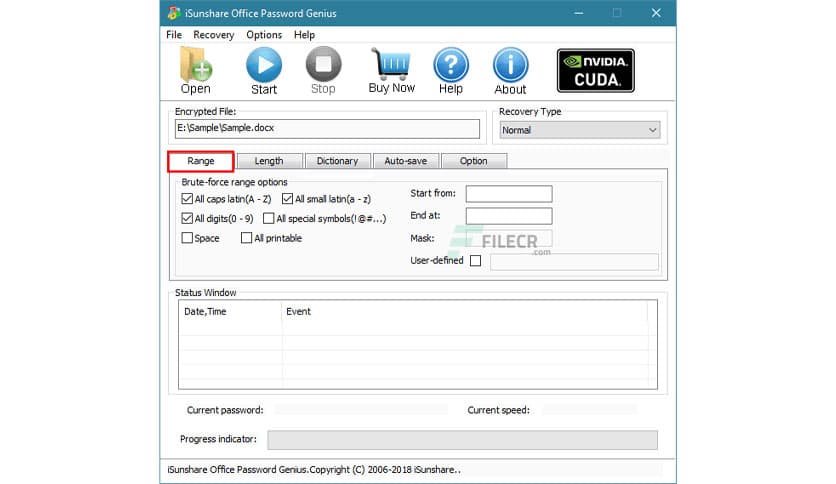836x484 pixels.
Task: Switch to the Length tab
Action: coord(269,161)
